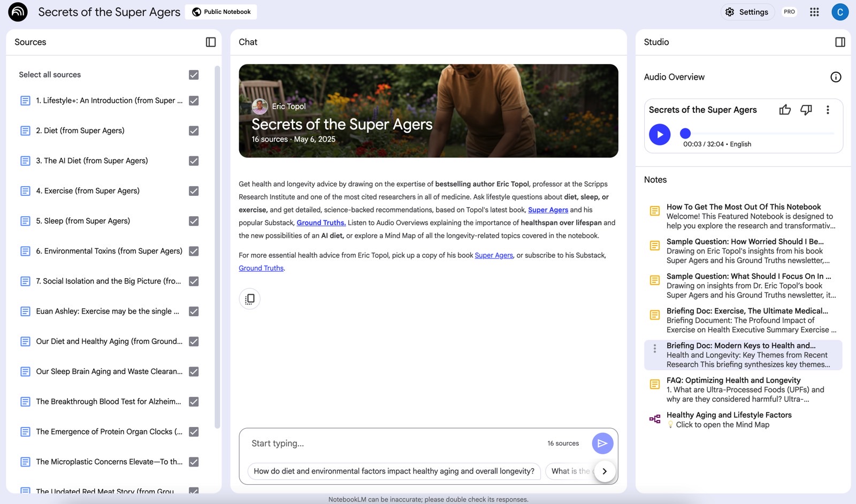The width and height of the screenshot is (856, 504).
Task: Click note icon for How To Get The Most
Action: 655,211
